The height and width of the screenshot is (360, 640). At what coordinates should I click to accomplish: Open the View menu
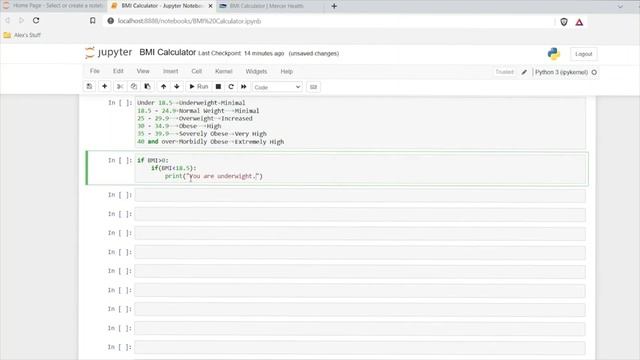(143, 71)
